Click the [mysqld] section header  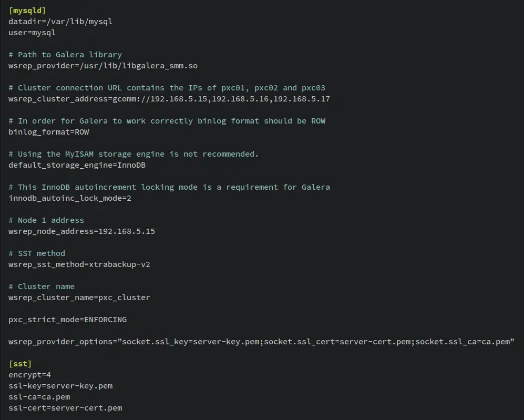click(x=27, y=11)
